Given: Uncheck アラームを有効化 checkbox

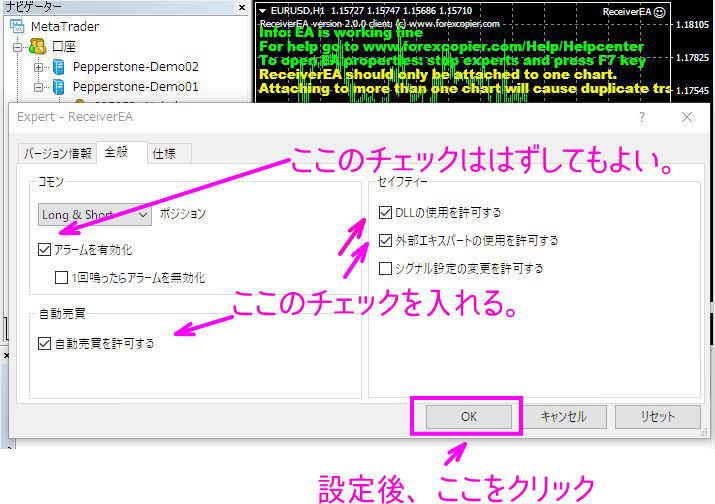Looking at the screenshot, I should [44, 249].
